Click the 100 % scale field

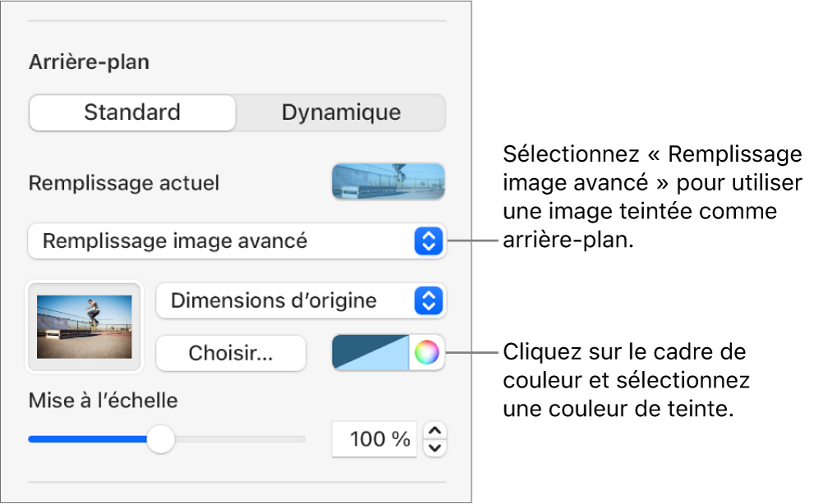pos(375,439)
